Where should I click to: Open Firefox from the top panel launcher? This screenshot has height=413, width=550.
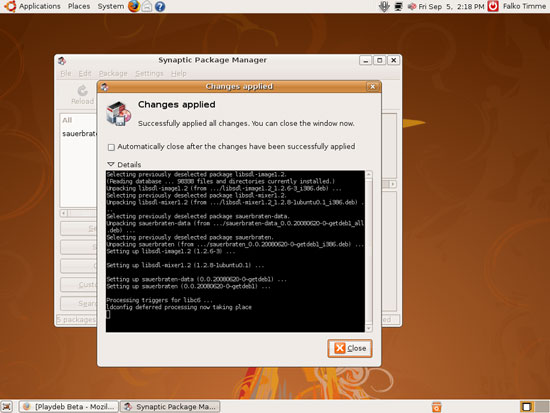[134, 6]
